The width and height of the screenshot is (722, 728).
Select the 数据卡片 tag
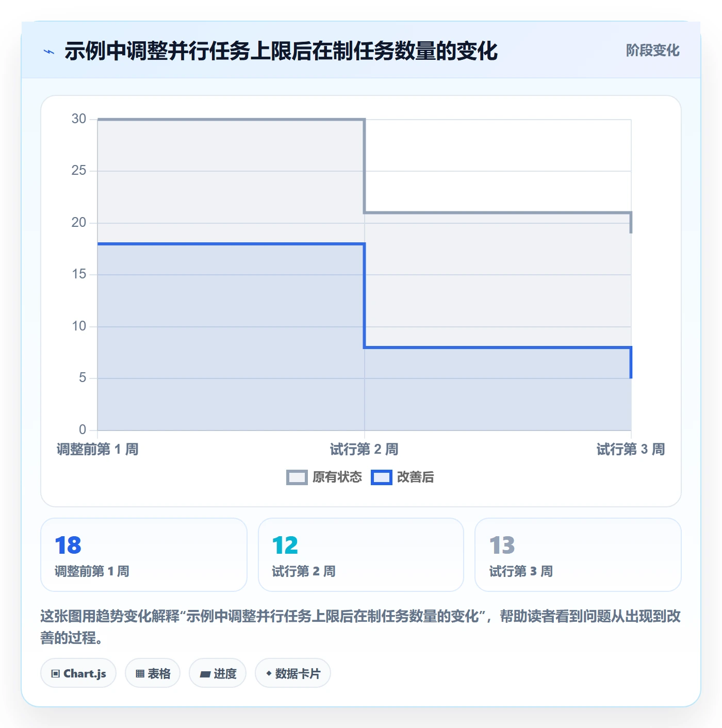[x=293, y=673]
